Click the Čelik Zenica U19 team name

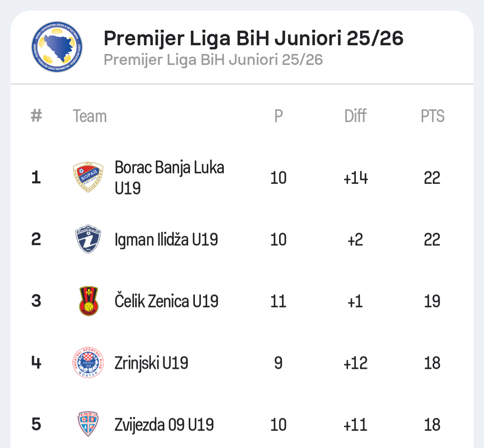pyautogui.click(x=167, y=301)
